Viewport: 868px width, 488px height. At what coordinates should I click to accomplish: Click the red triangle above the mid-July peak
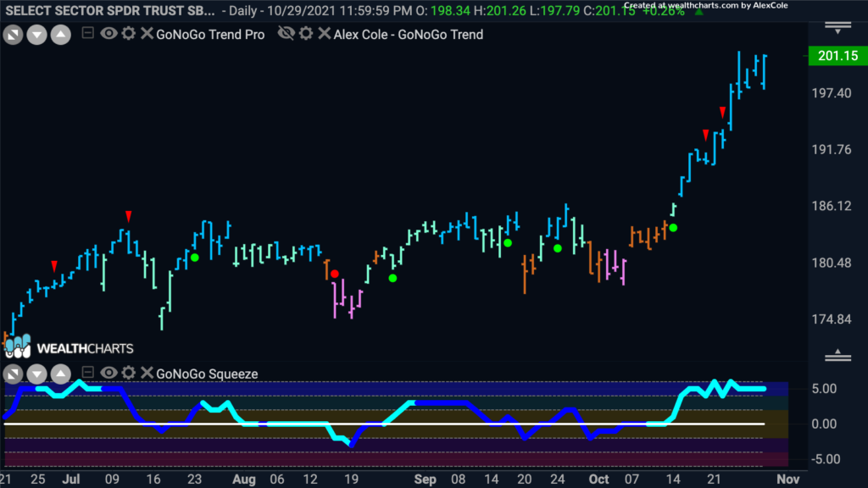pos(129,216)
